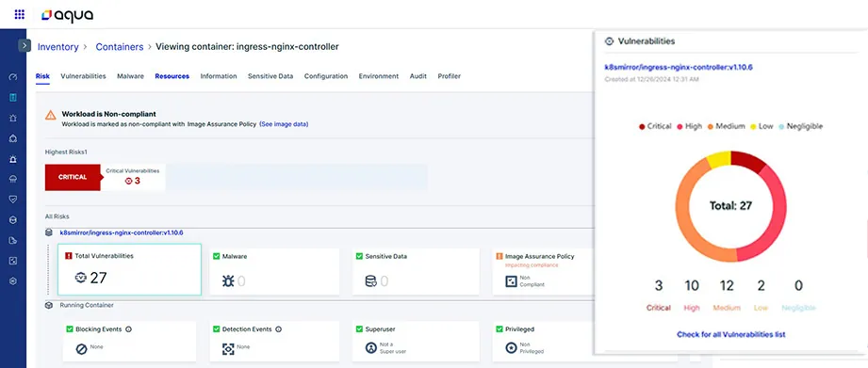Go to Containers breadcrumb
The image size is (868, 368).
[120, 47]
